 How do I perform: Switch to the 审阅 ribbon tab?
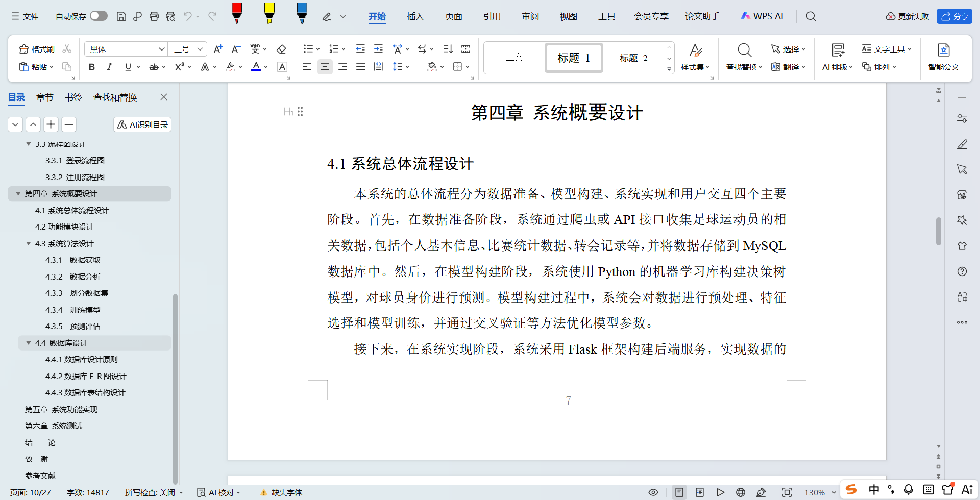(x=530, y=16)
